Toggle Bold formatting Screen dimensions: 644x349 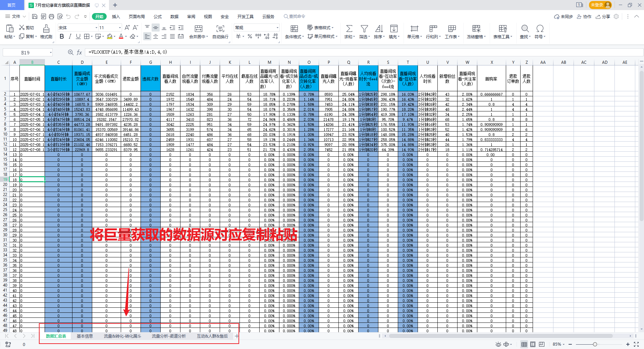point(62,37)
